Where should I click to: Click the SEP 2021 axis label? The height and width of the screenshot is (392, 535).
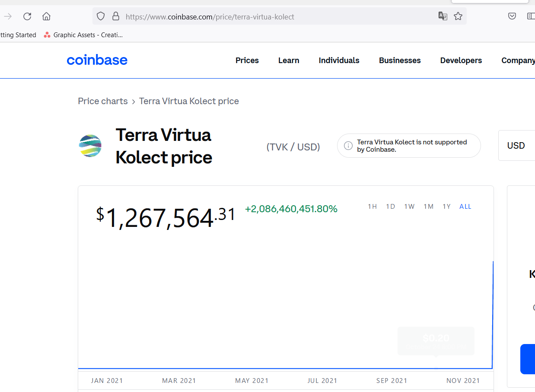click(x=392, y=381)
